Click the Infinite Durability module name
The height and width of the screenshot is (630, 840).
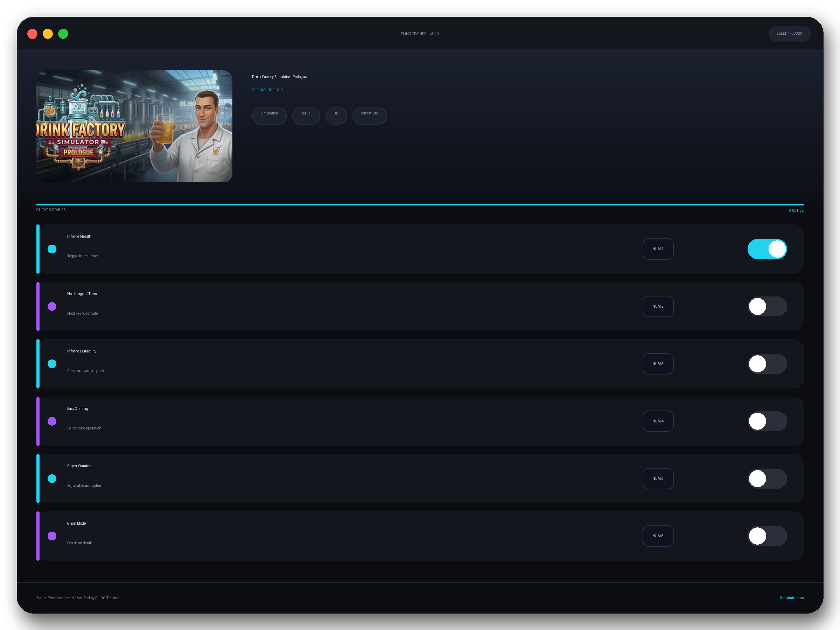click(x=82, y=351)
